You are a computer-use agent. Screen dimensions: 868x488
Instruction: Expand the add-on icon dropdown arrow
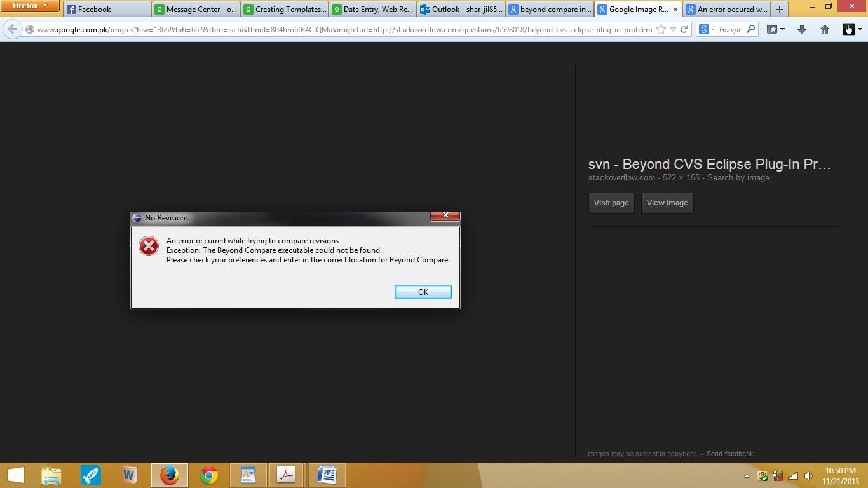(x=860, y=29)
